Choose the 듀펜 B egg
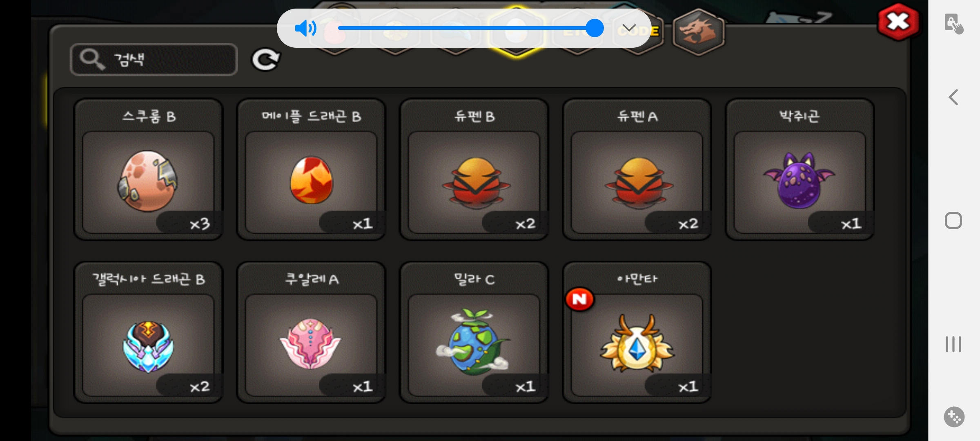The image size is (980, 441). coord(474,169)
